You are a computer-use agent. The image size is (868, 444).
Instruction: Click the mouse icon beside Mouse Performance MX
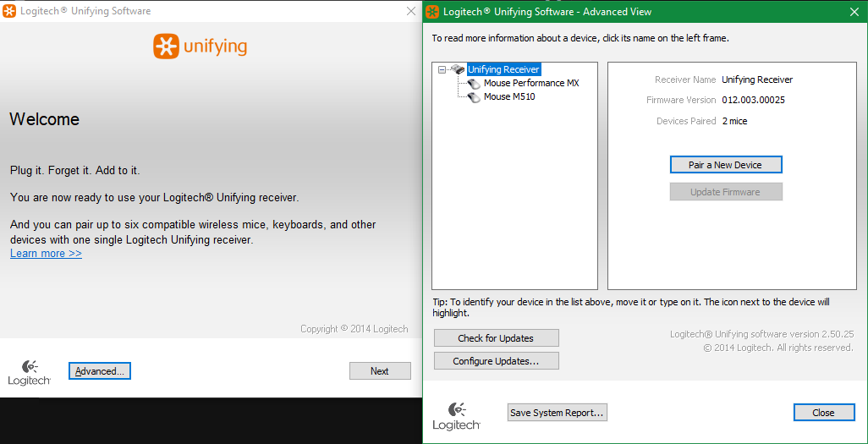tap(474, 83)
